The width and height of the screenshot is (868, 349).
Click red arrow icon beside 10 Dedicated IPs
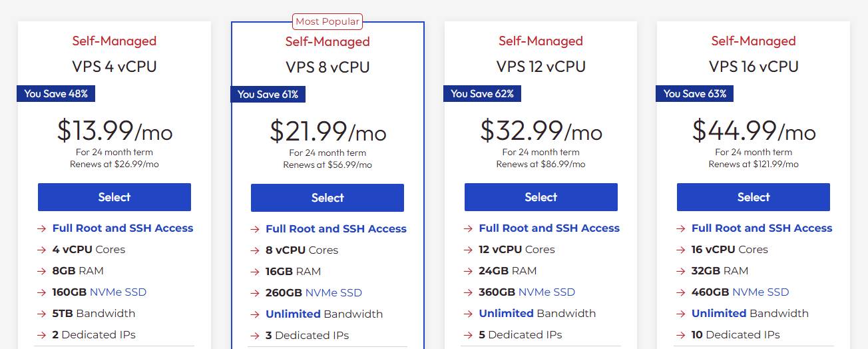pos(680,335)
